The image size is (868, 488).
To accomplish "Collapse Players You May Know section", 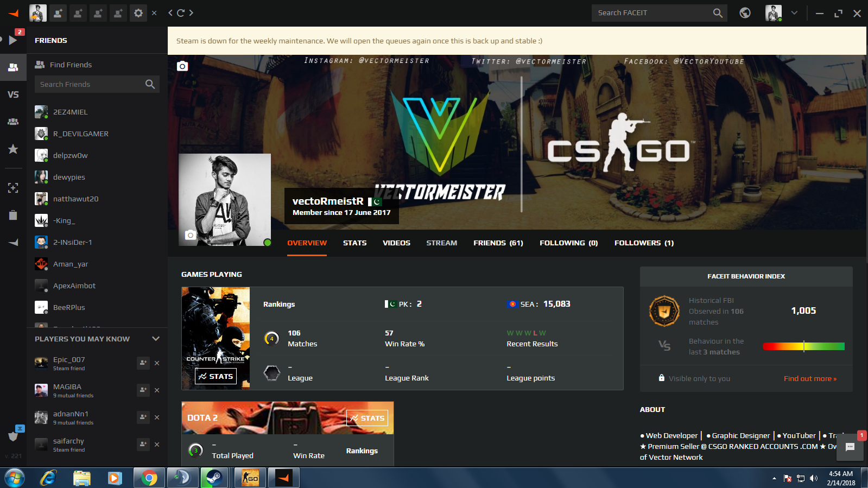I will point(156,339).
